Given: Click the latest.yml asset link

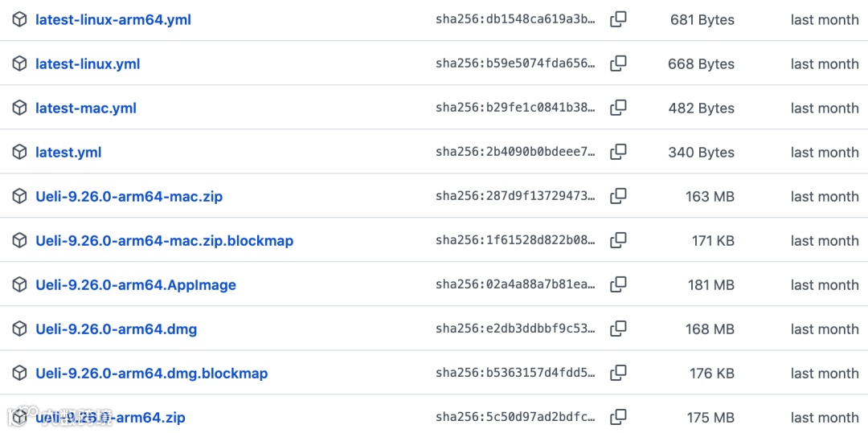Looking at the screenshot, I should click(x=68, y=153).
